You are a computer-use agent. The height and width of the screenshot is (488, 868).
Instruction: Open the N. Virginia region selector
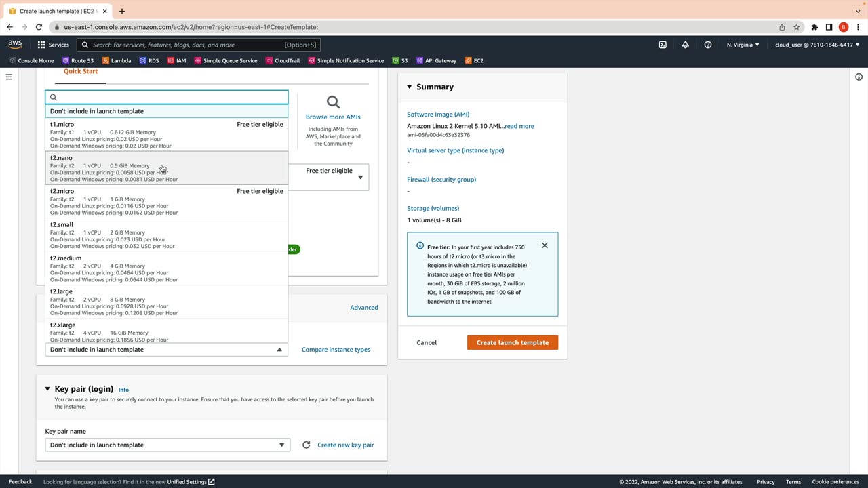coord(743,45)
